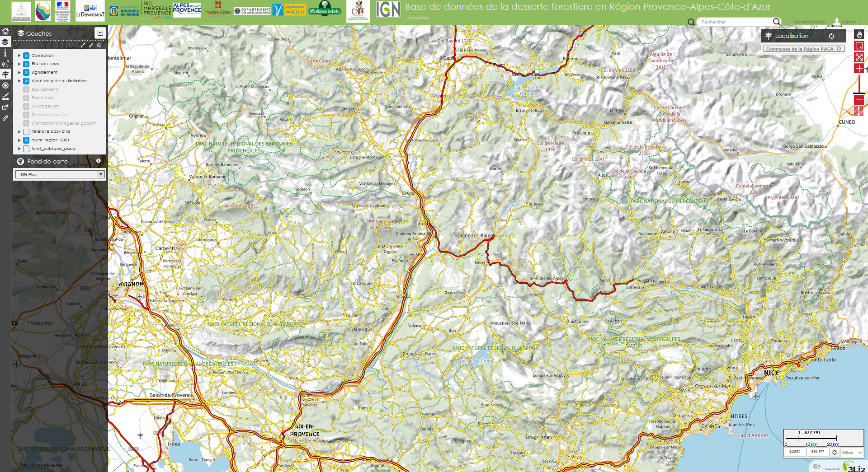Zoom in with the plus button

(859, 69)
